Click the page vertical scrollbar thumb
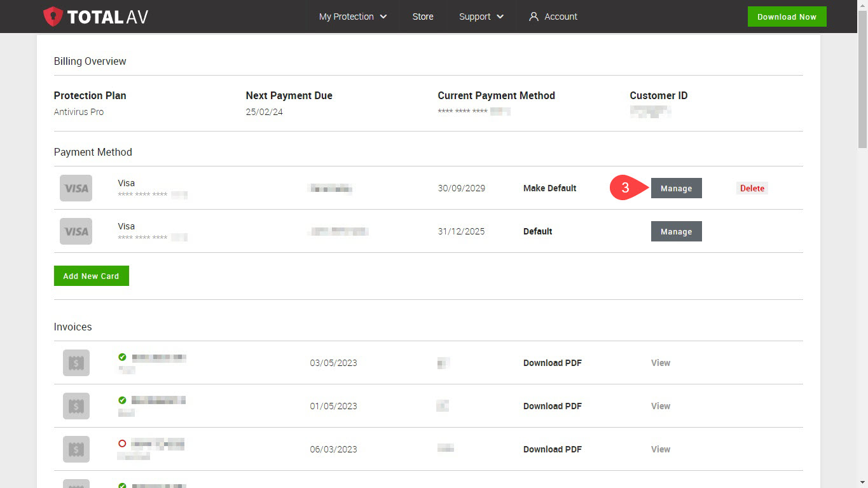 (x=862, y=79)
